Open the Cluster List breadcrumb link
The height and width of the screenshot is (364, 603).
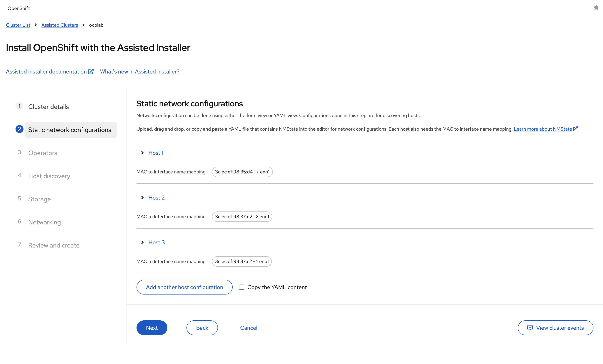tap(18, 25)
